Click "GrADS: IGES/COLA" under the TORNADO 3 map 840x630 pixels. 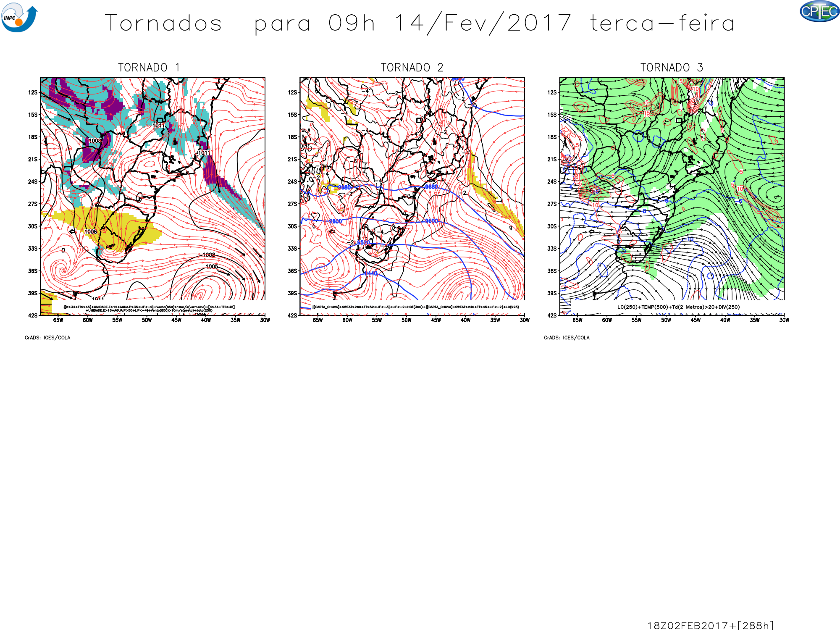click(567, 338)
